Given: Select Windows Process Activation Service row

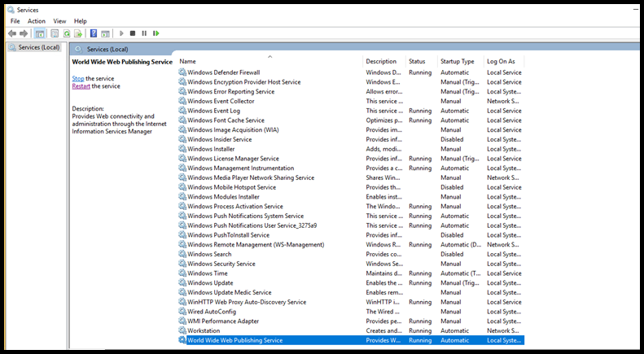Looking at the screenshot, I should pos(351,206).
